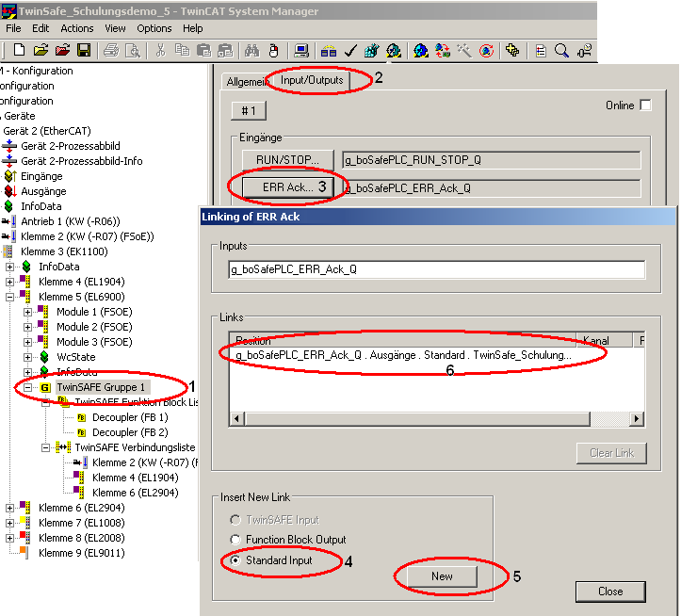Click the New button in Insert New Link
Viewport: 681px width, 616px height.
[x=442, y=576]
